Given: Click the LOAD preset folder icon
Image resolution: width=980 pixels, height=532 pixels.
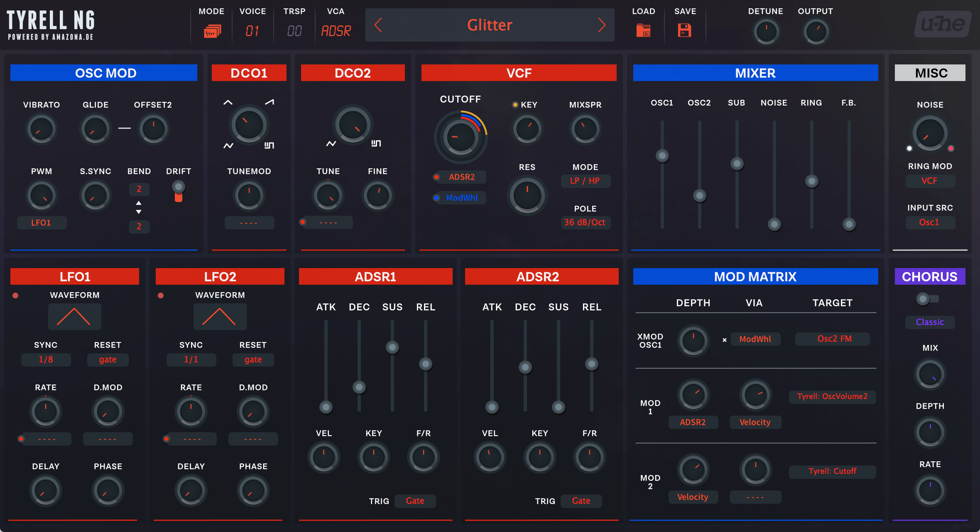Looking at the screenshot, I should pyautogui.click(x=643, y=30).
